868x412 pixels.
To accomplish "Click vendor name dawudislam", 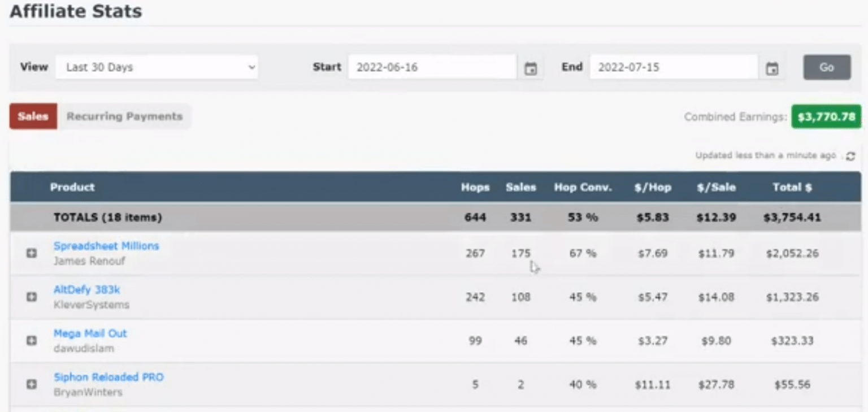I will click(84, 348).
